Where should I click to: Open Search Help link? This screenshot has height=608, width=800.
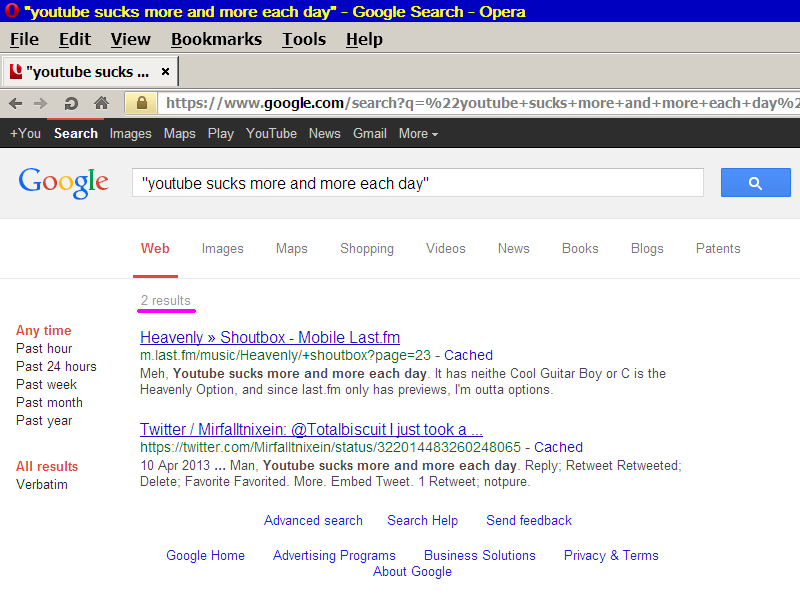(422, 520)
